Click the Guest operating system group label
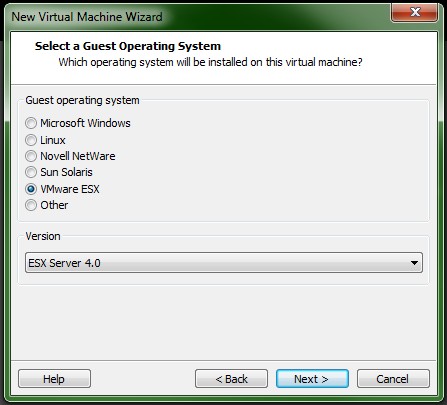Screen dimensions: 447x405 coord(82,100)
